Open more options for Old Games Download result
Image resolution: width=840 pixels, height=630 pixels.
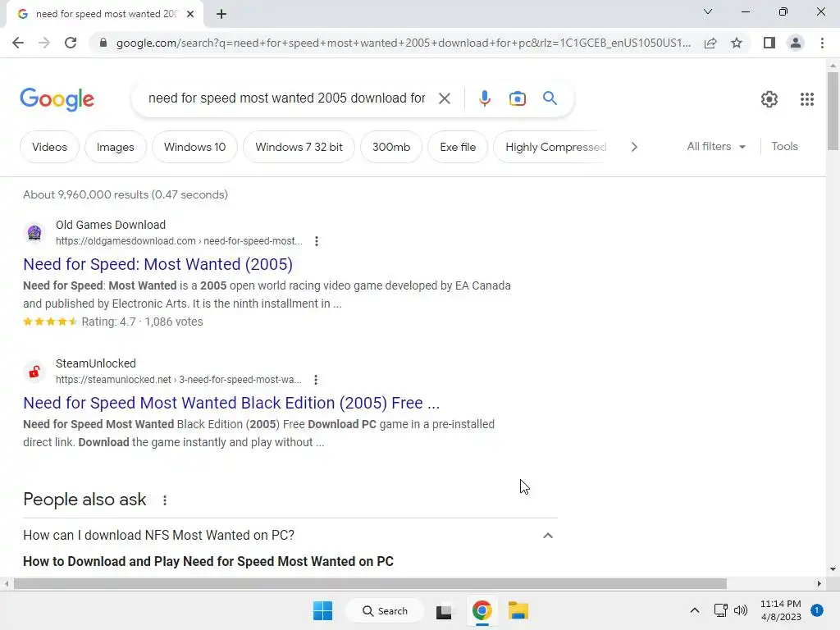[x=317, y=241]
